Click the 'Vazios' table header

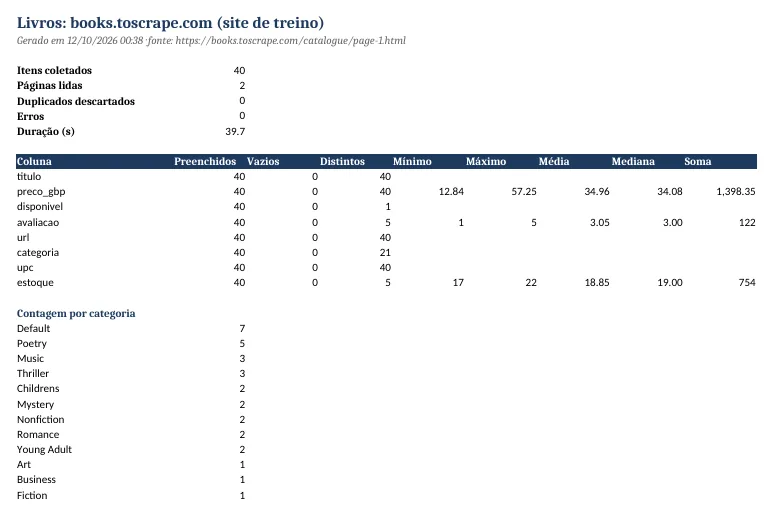click(263, 161)
